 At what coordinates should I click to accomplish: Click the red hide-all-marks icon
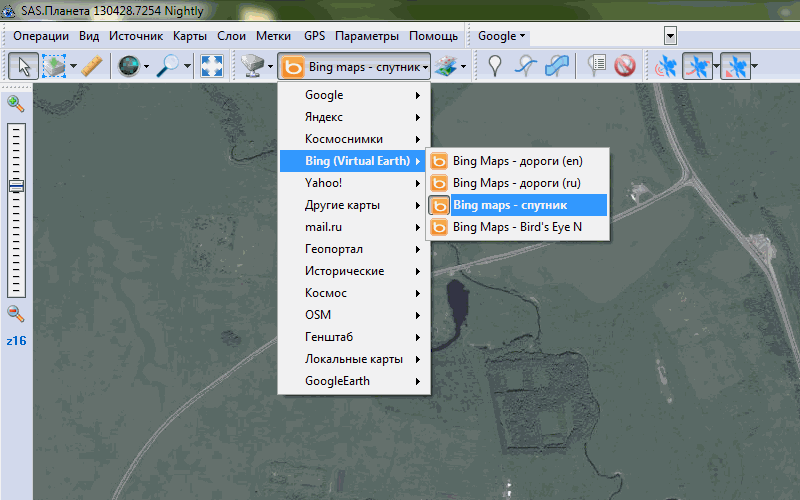click(x=624, y=67)
